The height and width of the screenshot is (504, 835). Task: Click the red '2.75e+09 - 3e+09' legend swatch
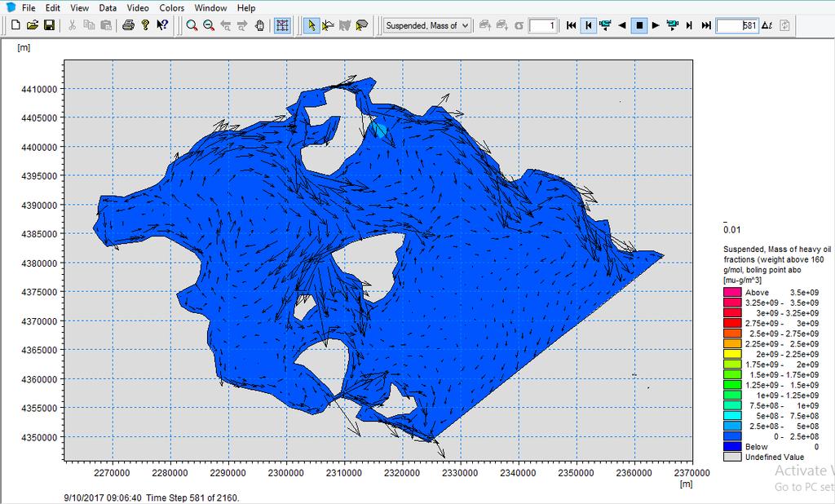pyautogui.click(x=732, y=323)
